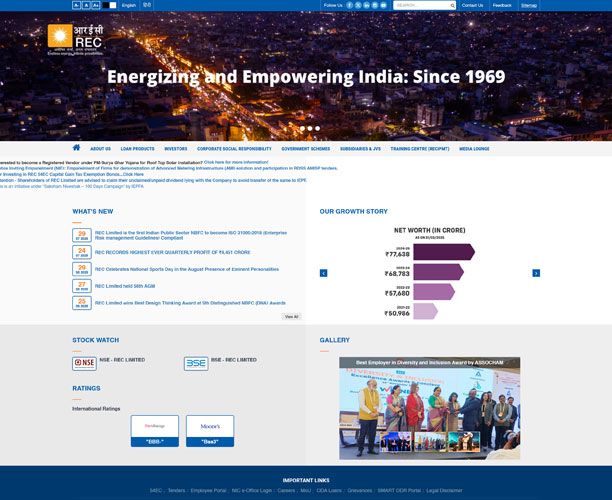Open Sitemap link
Viewport: 612px width, 500px height.
[529, 5]
